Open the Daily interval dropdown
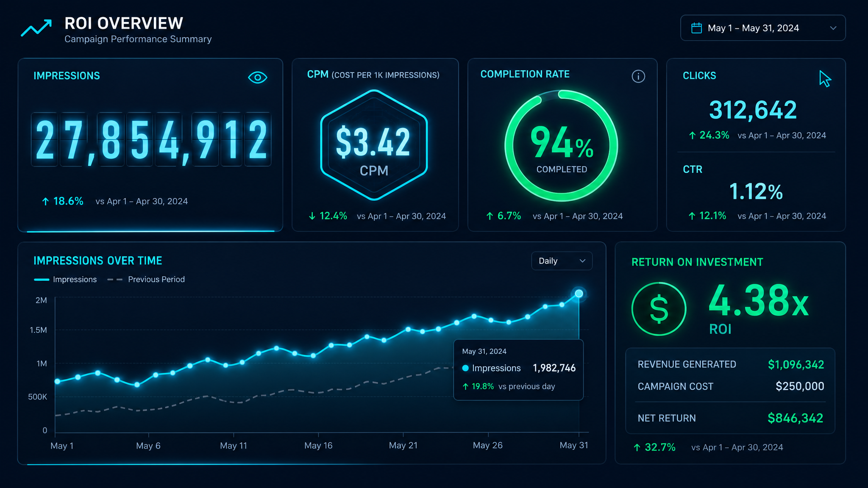Screen dimensions: 868x488 562,261
